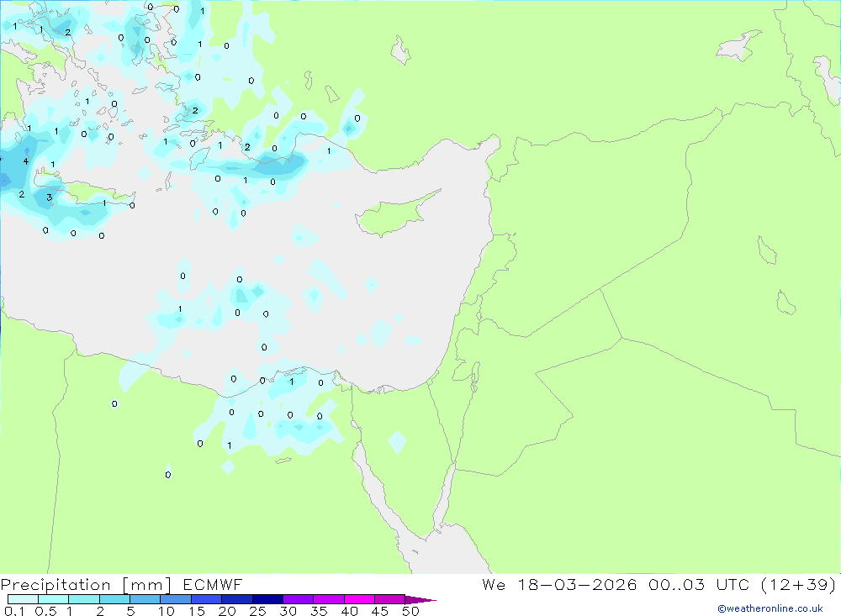This screenshot has width=841, height=616.
Task: Select the 45–50 mm legend swatch
Action: [x=390, y=599]
